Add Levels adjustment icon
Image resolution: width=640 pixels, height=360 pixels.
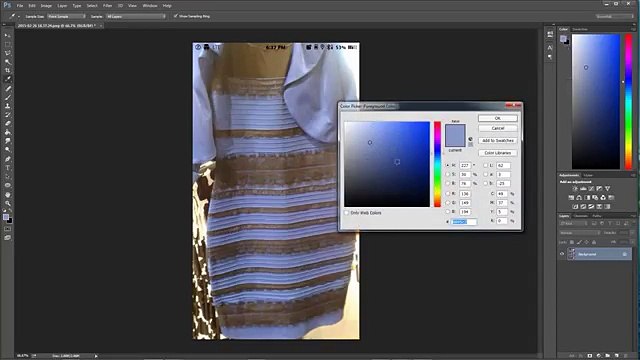point(583,189)
